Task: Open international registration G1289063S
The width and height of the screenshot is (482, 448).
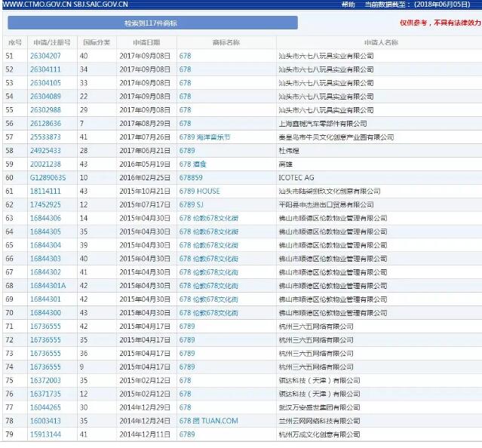Action: click(48, 177)
